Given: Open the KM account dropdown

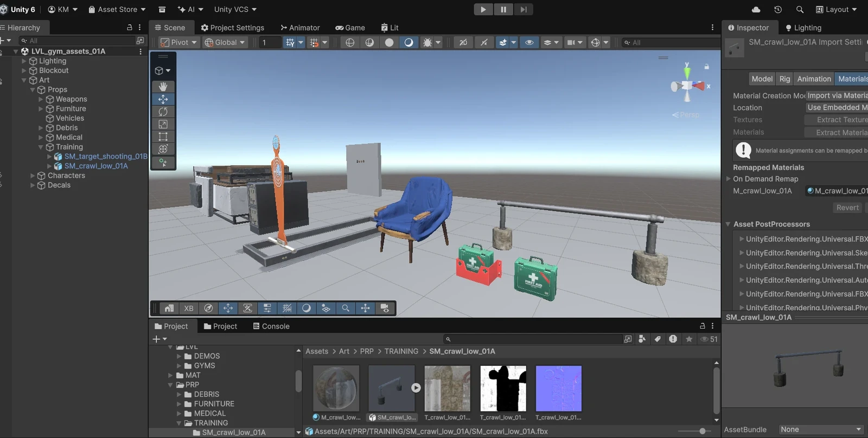Looking at the screenshot, I should click(63, 9).
